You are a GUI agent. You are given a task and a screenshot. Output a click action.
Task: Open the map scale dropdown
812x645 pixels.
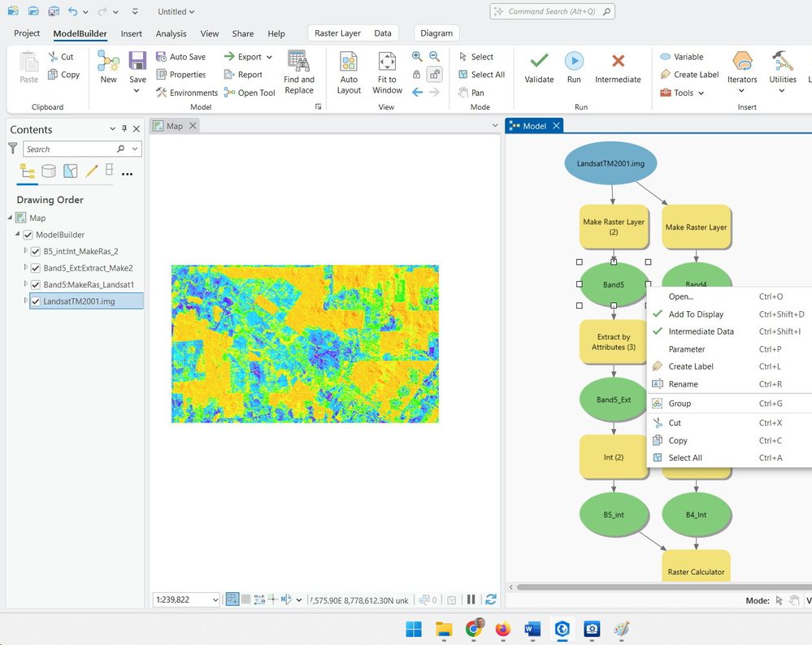(215, 600)
